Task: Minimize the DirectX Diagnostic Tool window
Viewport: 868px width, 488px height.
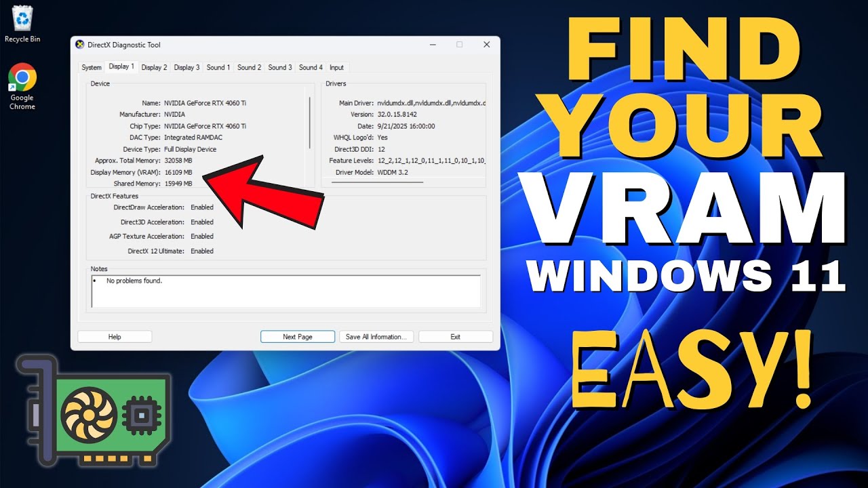Action: pos(432,45)
